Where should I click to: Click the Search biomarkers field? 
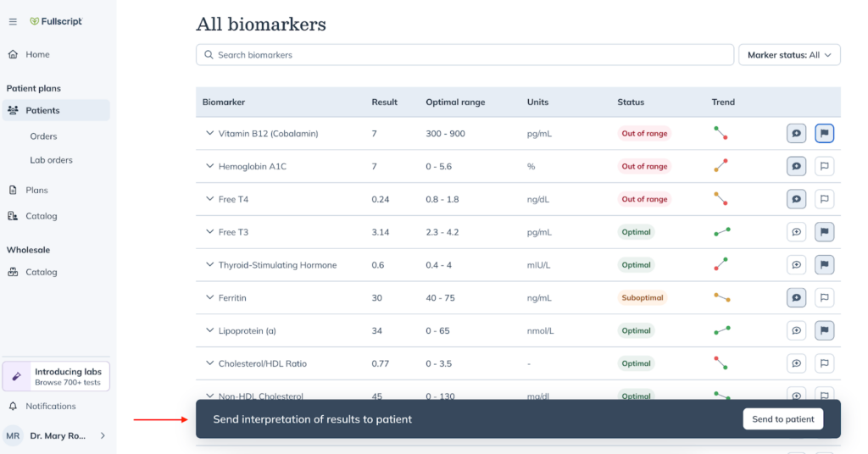(465, 55)
